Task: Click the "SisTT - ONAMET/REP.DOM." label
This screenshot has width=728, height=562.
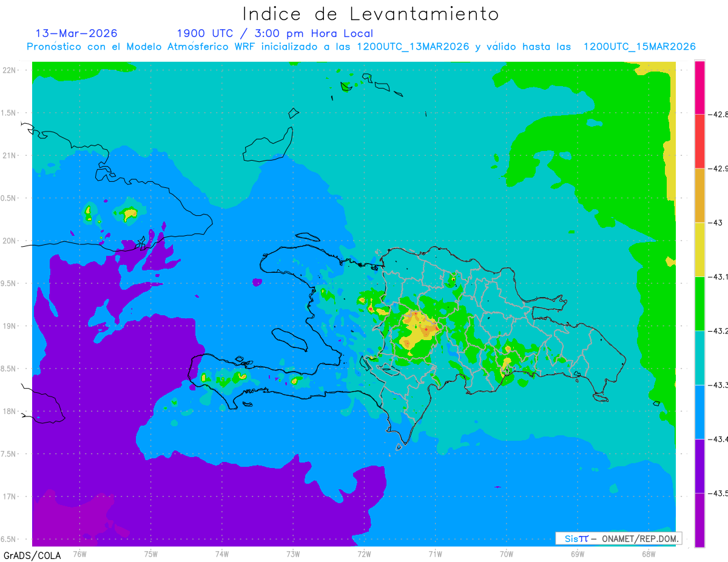Action: [618, 538]
